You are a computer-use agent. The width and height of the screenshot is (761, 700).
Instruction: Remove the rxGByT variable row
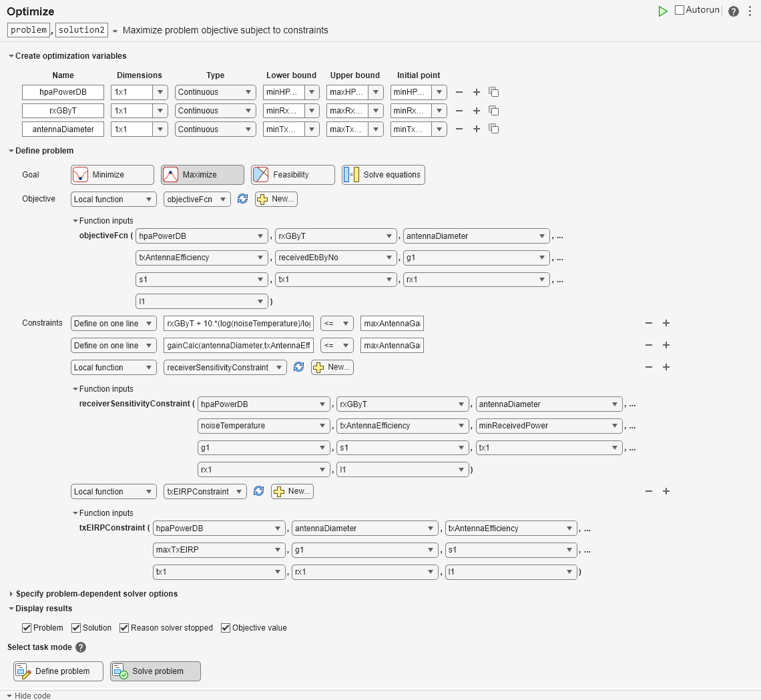(459, 111)
